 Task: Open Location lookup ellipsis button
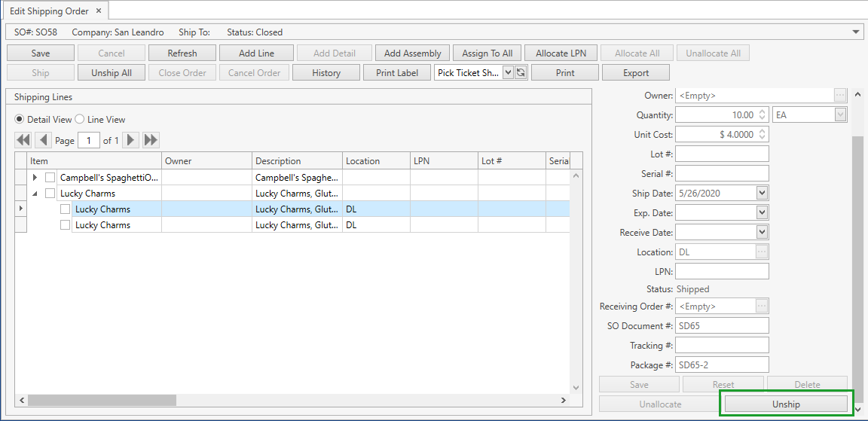pyautogui.click(x=762, y=252)
